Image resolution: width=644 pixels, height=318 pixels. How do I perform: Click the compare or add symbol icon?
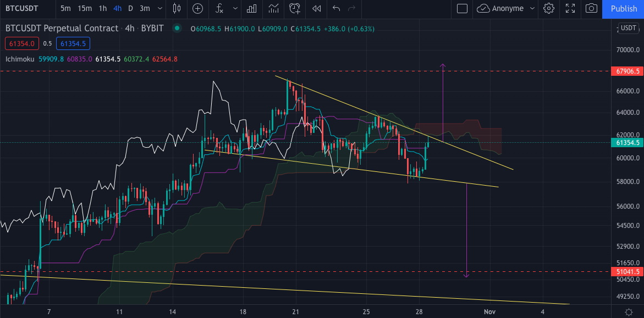[197, 8]
